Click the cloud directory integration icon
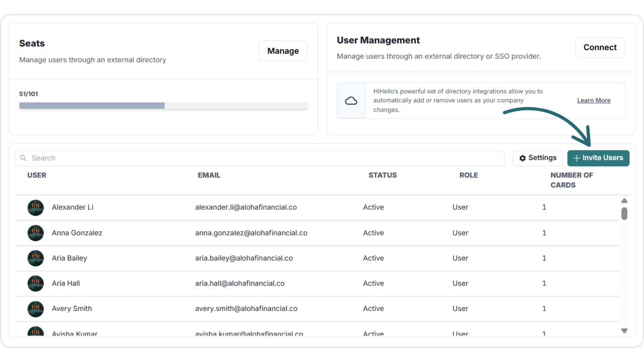The image size is (644, 362). [351, 101]
